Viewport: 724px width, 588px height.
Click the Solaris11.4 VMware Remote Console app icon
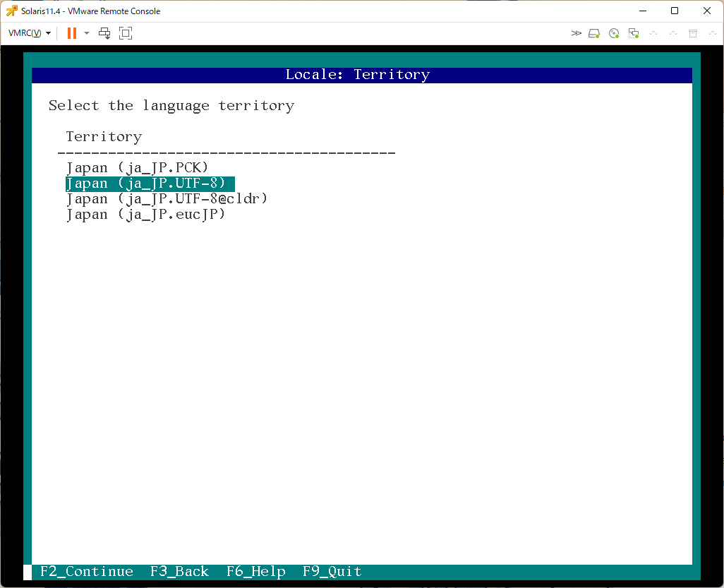pyautogui.click(x=11, y=11)
